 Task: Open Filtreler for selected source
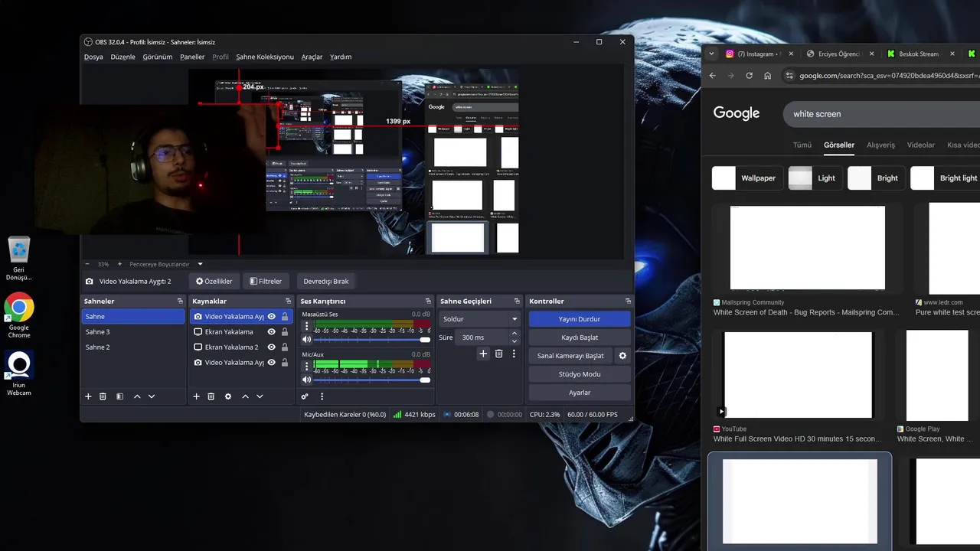[266, 281]
